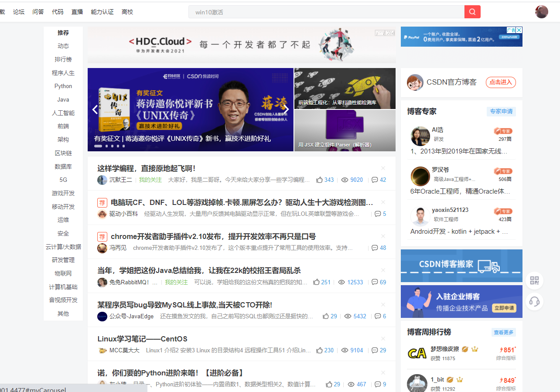
Task: Open article 某程序员写bug导致MySQL线上事故
Action: point(184,305)
